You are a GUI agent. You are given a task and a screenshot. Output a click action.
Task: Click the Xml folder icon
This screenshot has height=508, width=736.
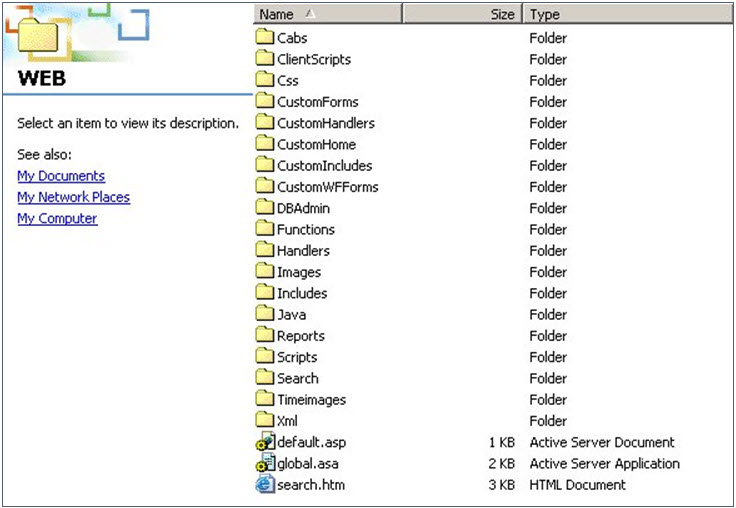(x=265, y=420)
